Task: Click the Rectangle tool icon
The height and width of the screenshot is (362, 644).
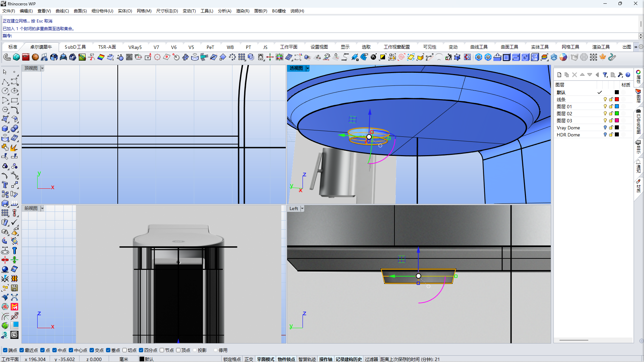Action: [x=14, y=101]
